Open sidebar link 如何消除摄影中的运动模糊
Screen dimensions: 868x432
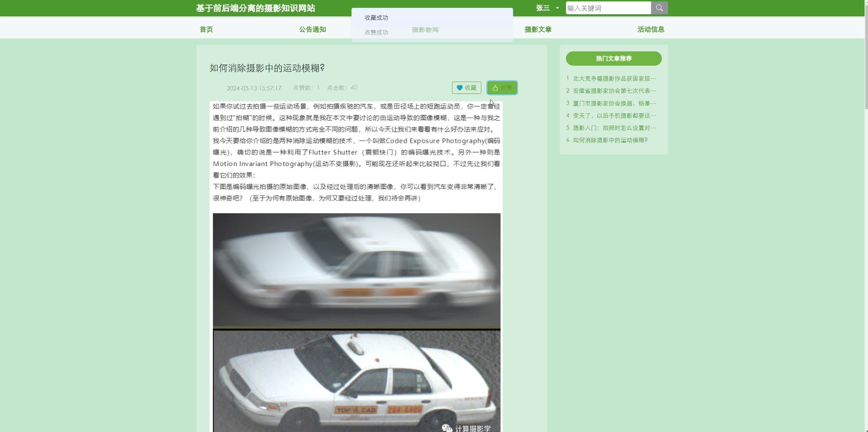(x=610, y=140)
